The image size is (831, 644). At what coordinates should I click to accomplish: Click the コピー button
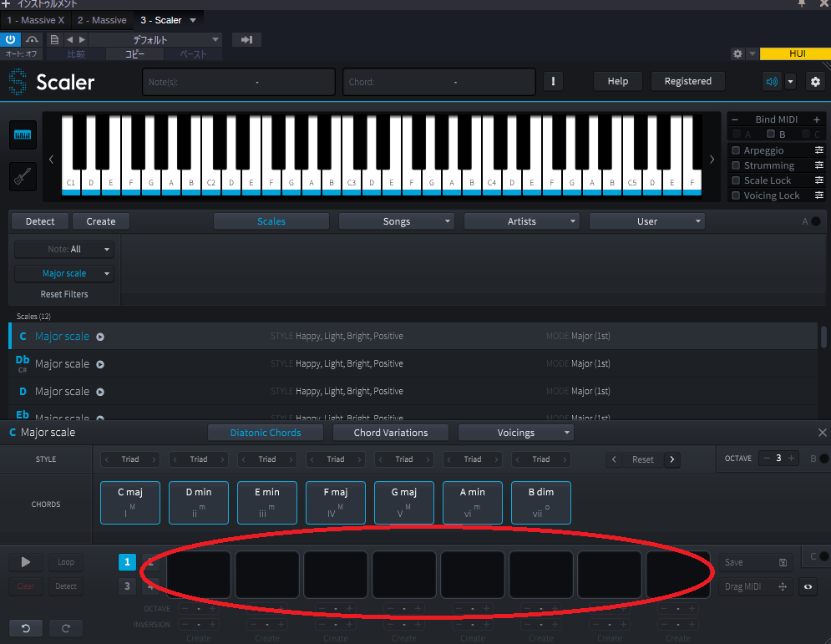(x=134, y=54)
